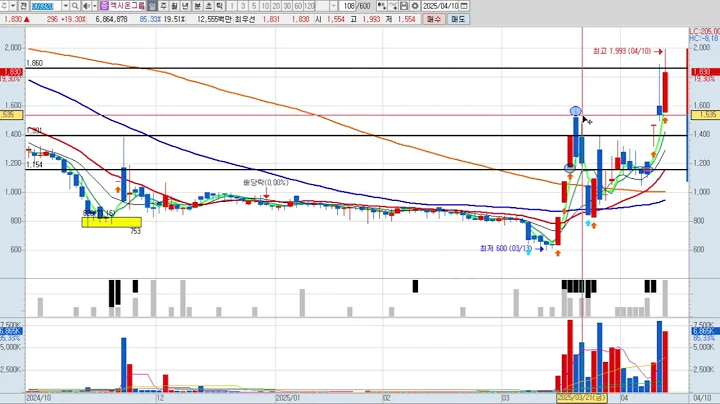Select the weekly (주) chart period
Viewport: 720px width, 404px height.
[x=163, y=6]
